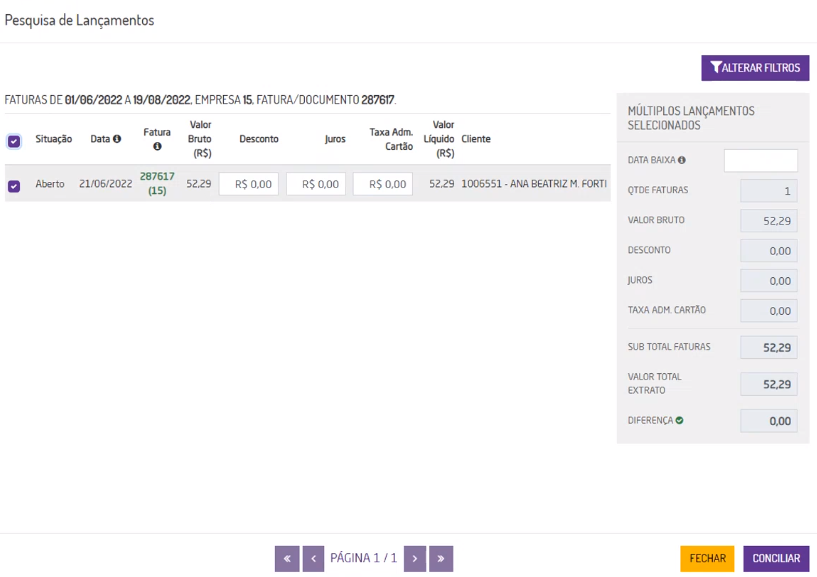Go to next page arrow
Viewport: 817px width, 577px height.
click(x=415, y=559)
